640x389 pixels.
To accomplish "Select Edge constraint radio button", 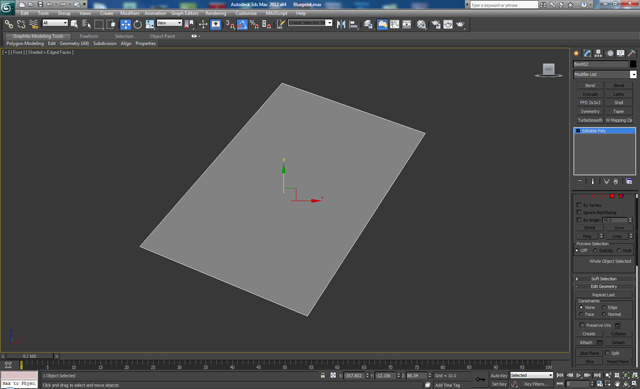I will click(x=604, y=307).
